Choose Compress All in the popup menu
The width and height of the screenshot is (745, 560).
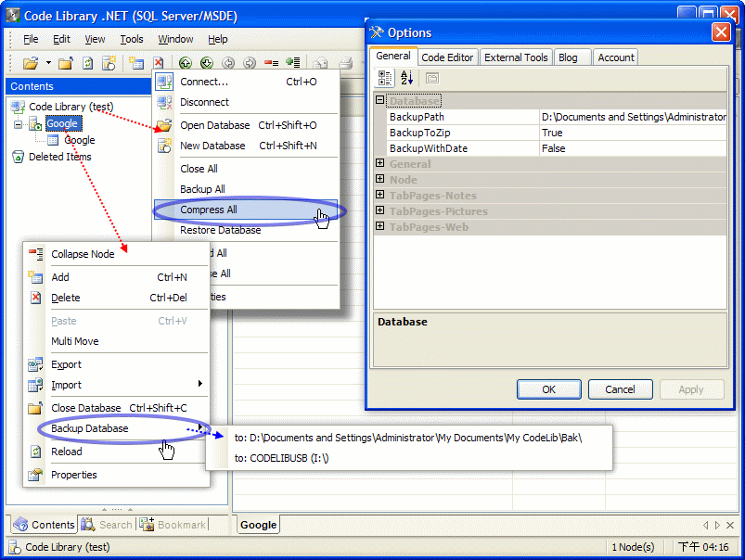click(x=246, y=210)
